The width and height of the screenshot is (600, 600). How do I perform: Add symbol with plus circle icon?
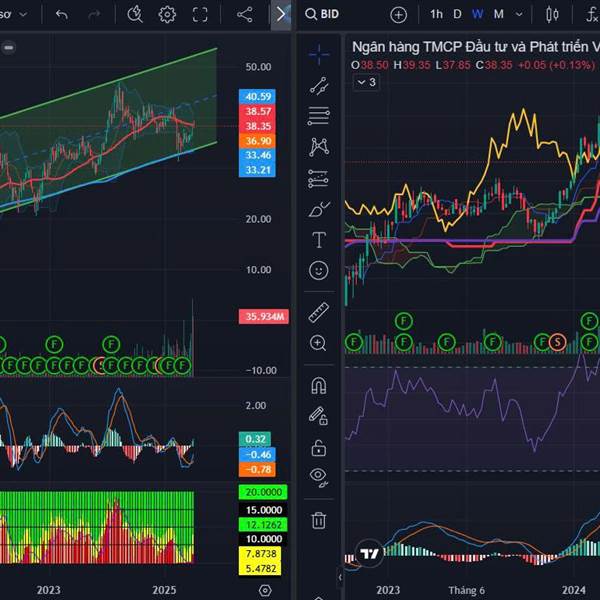click(x=398, y=15)
